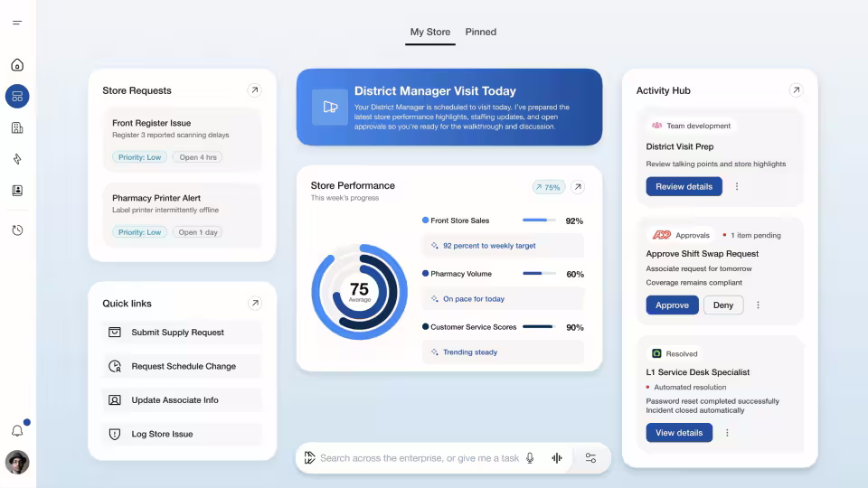Click the Home icon in the sidebar
Viewport: 868px width, 488px height.
point(17,65)
